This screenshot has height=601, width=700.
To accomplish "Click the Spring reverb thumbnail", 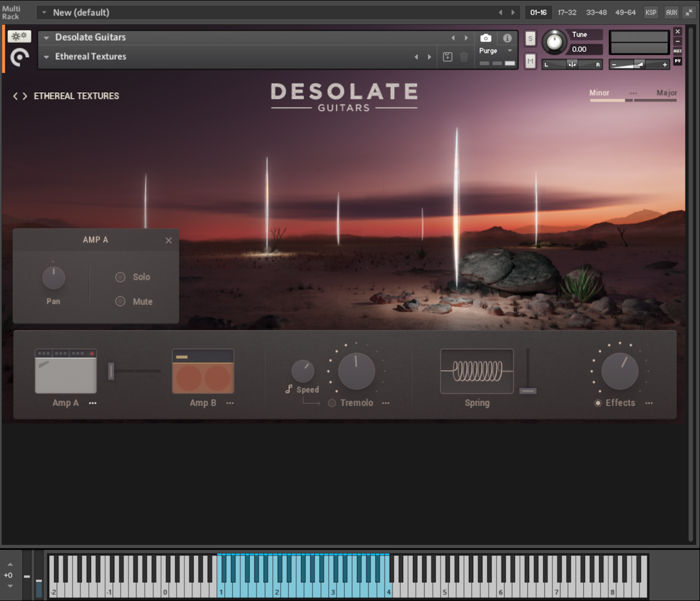I will tap(477, 371).
